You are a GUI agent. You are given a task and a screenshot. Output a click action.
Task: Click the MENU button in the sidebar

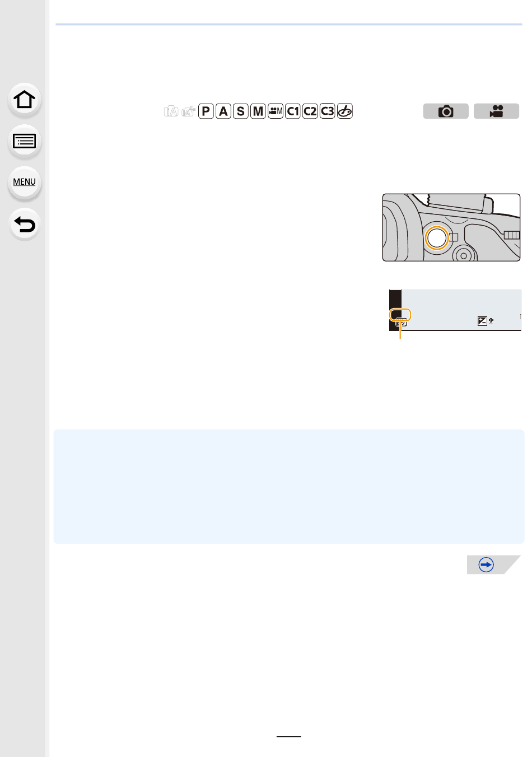[24, 182]
